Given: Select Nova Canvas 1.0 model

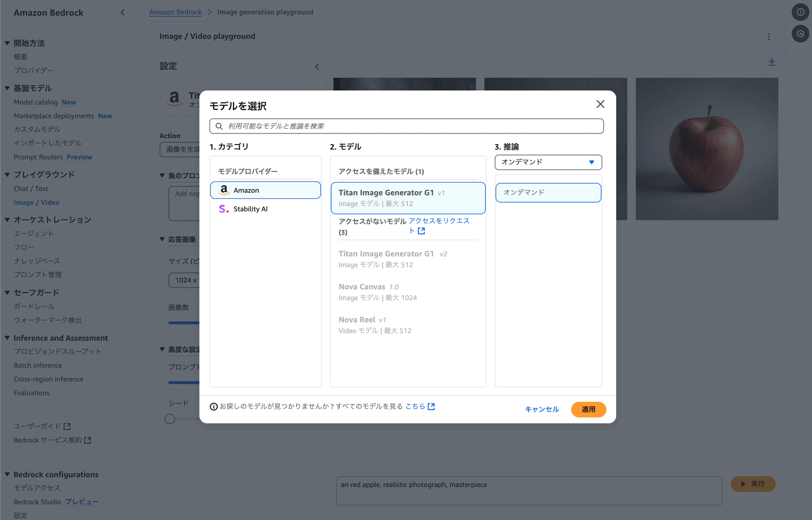Looking at the screenshot, I should (408, 292).
